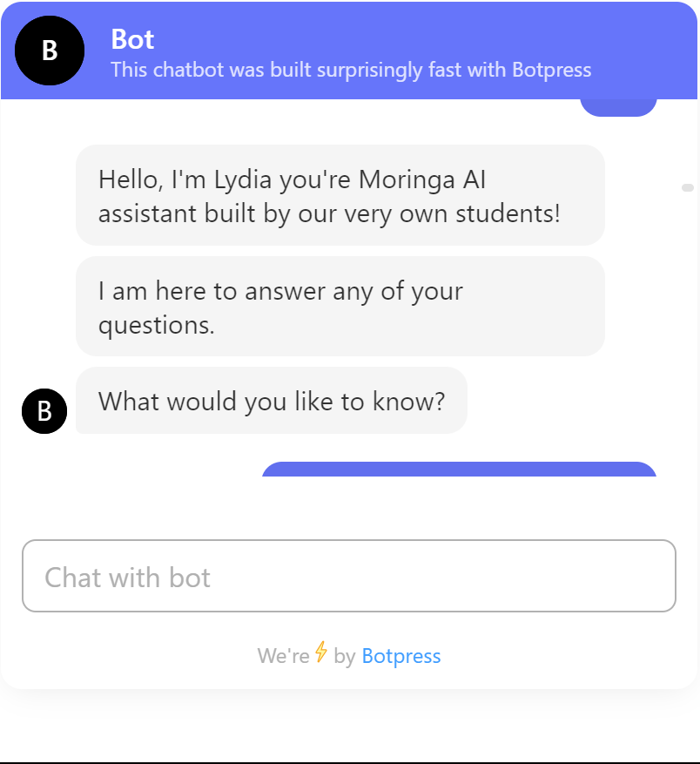Click the "What would you like to know?" bubble
The width and height of the screenshot is (700, 764).
[271, 401]
